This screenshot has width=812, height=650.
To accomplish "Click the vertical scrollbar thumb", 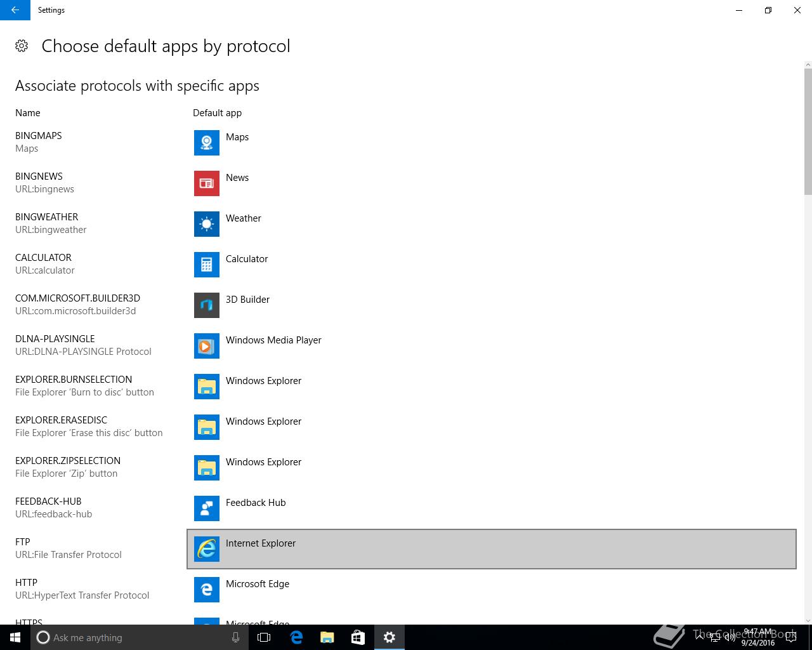I will [808, 131].
